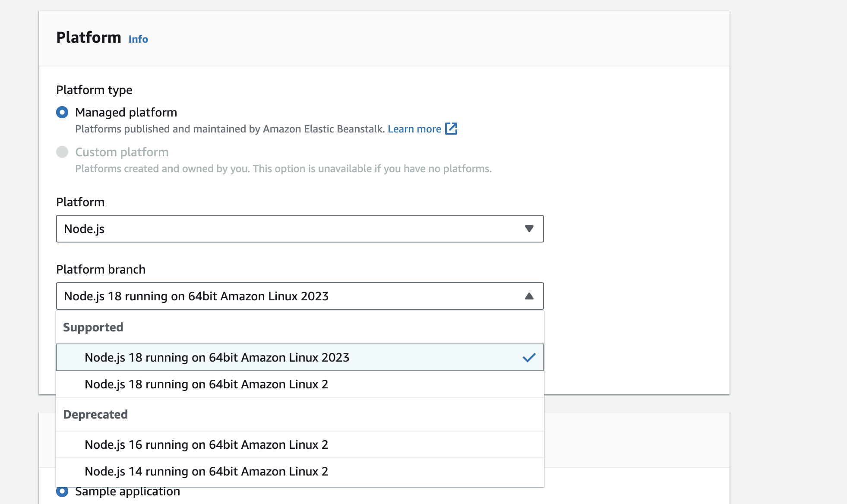The image size is (847, 504).
Task: Click the Custom platform label text
Action: point(122,152)
